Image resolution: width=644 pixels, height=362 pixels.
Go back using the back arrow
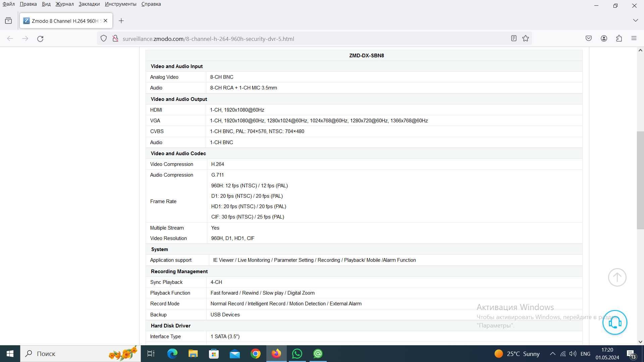[x=10, y=39]
